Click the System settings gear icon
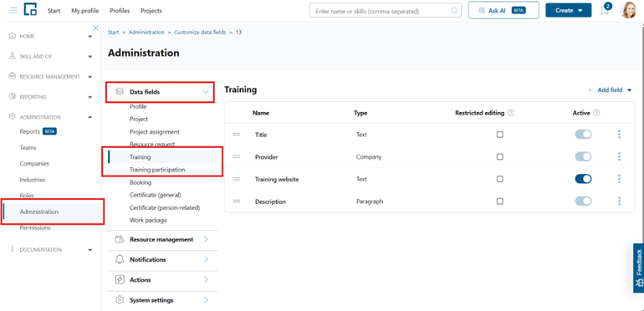The height and width of the screenshot is (311, 644). coord(120,300)
